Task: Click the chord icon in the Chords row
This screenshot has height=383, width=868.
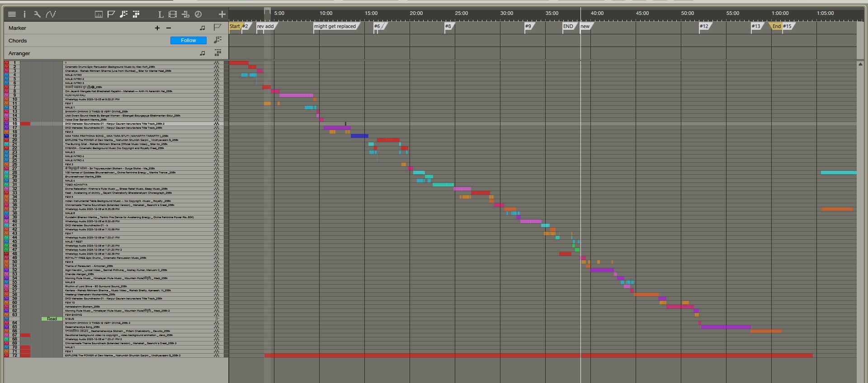Action: coord(218,40)
